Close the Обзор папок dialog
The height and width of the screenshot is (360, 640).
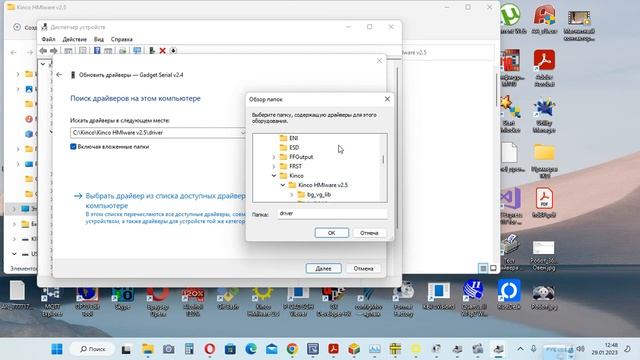pos(387,99)
